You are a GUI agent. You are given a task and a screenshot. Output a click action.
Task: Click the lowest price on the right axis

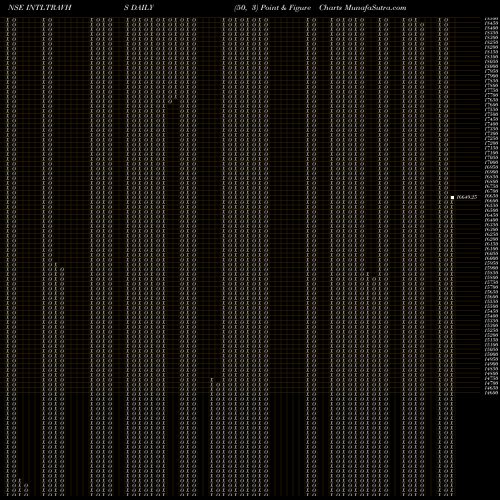click(x=491, y=393)
